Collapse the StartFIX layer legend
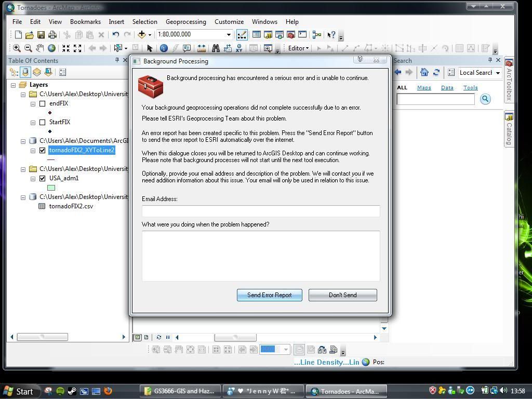Viewport: 532px width, 399px height. [33, 123]
